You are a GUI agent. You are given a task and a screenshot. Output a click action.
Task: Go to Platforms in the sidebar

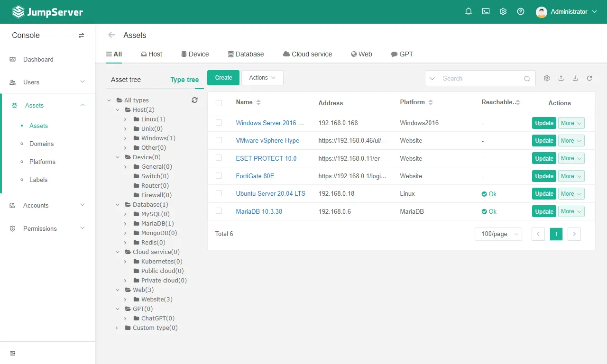point(43,162)
